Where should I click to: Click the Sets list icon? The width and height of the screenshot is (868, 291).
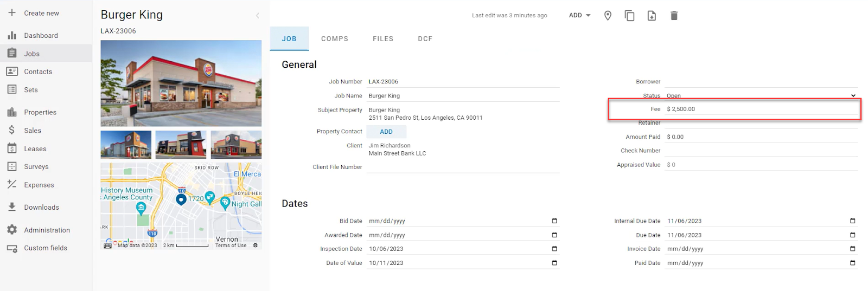tap(12, 89)
